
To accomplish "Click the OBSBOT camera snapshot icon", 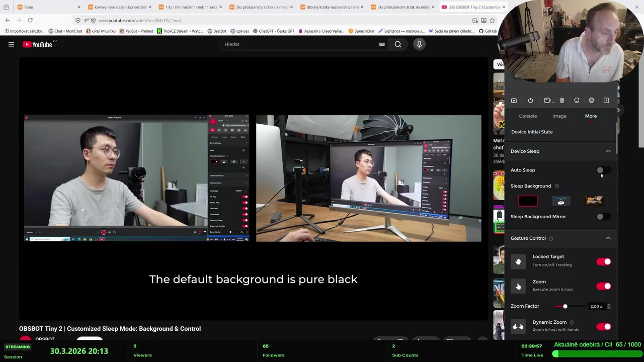I will [514, 101].
